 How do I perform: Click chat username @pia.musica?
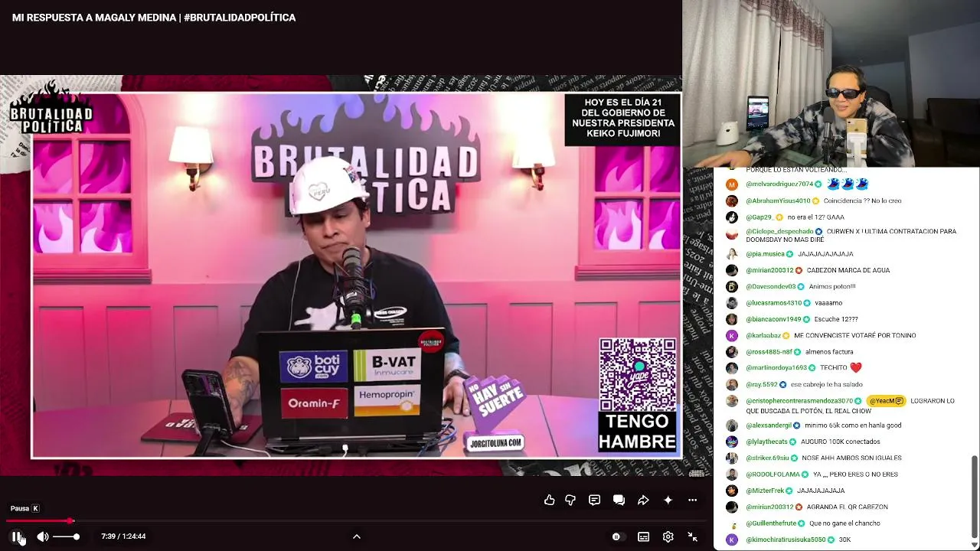(x=765, y=254)
